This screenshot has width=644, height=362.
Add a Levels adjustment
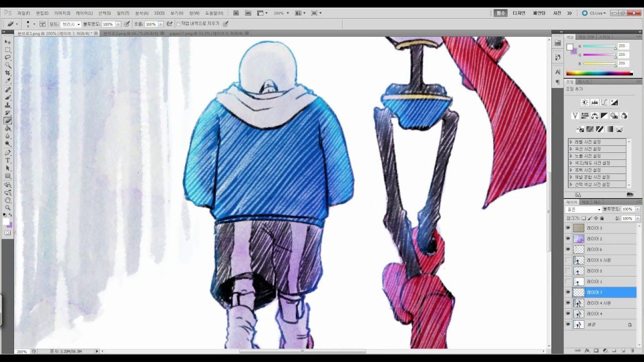point(595,102)
